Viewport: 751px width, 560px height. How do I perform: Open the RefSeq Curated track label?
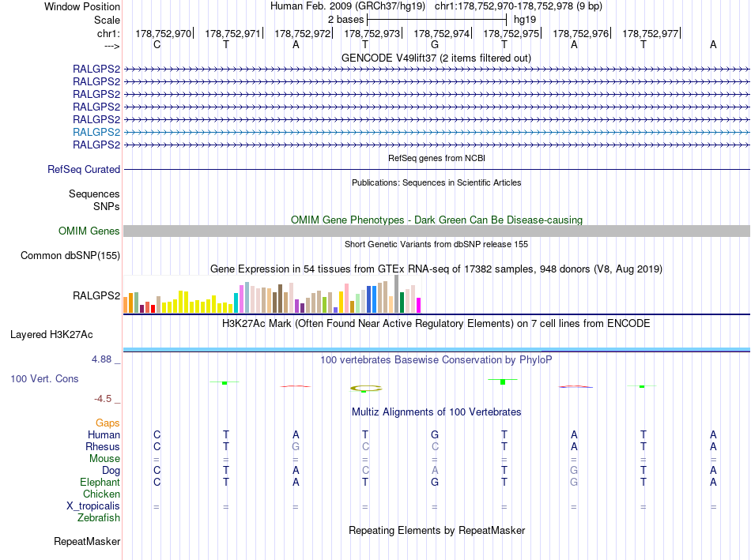click(x=84, y=170)
